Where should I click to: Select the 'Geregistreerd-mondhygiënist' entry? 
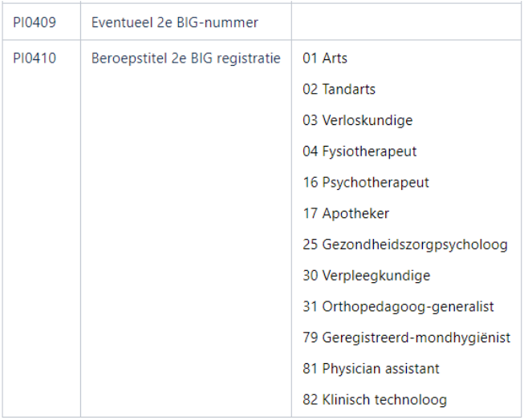(x=416, y=338)
